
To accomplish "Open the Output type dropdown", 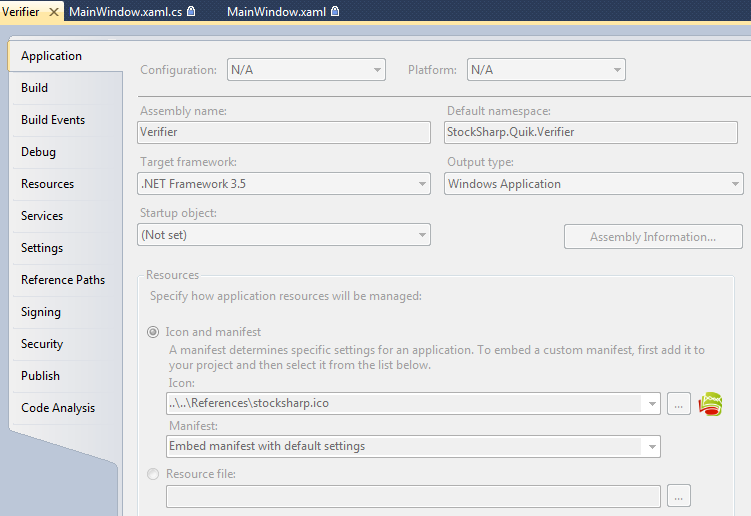I will point(594,184).
